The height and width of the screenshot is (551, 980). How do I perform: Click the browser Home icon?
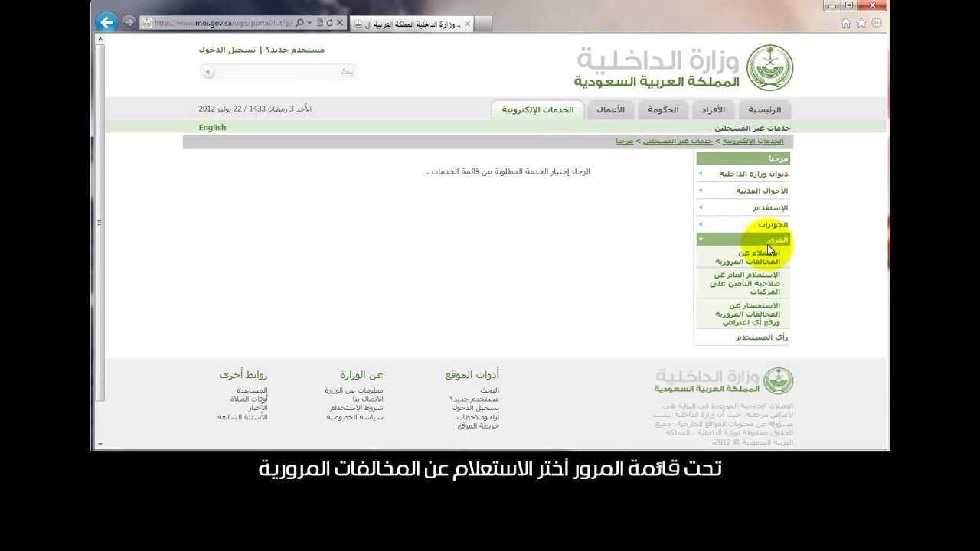coord(846,23)
